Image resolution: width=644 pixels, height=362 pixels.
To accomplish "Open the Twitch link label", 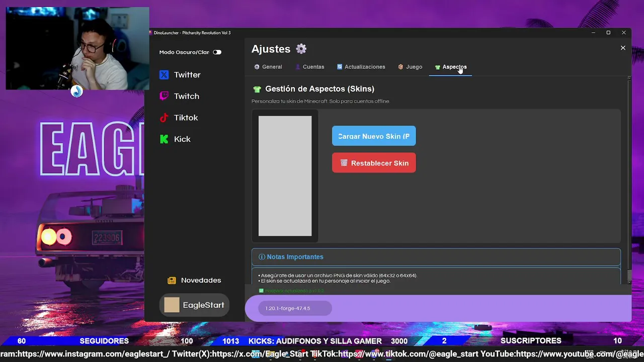I will [187, 96].
